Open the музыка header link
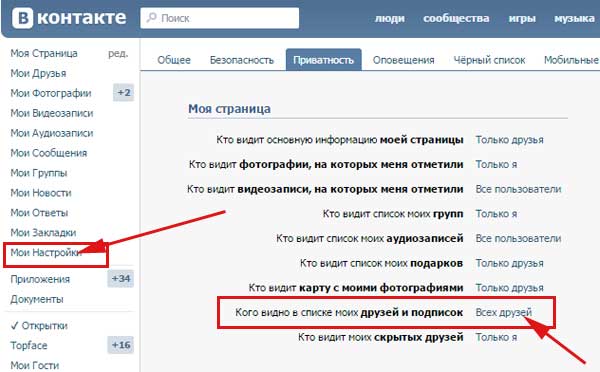This screenshot has height=372, width=600. (x=574, y=18)
